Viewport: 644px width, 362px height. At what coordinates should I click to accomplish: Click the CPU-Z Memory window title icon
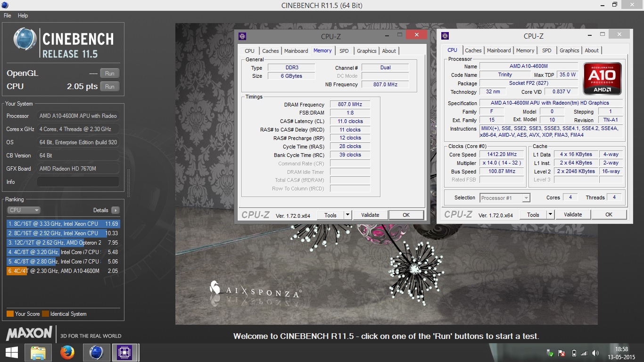tap(242, 36)
